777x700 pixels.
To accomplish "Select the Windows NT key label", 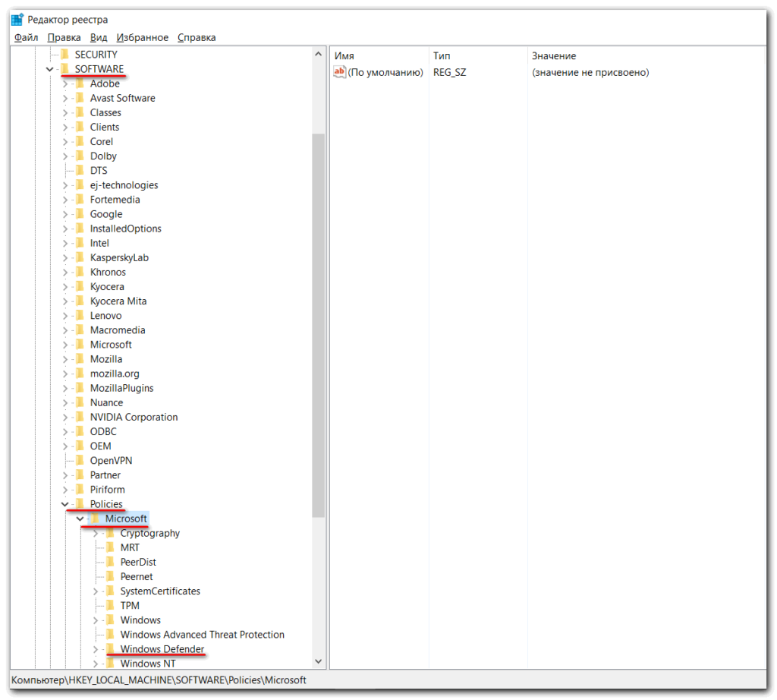I will [148, 664].
